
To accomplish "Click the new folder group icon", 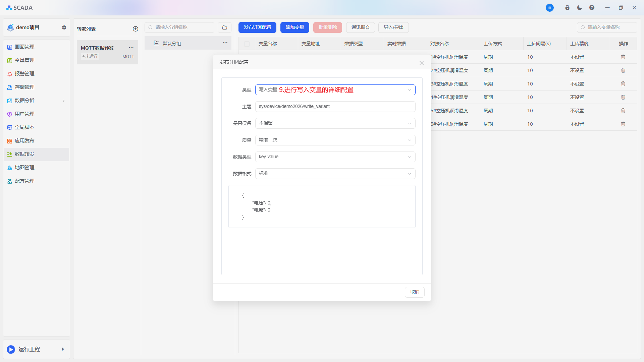I will tap(224, 27).
